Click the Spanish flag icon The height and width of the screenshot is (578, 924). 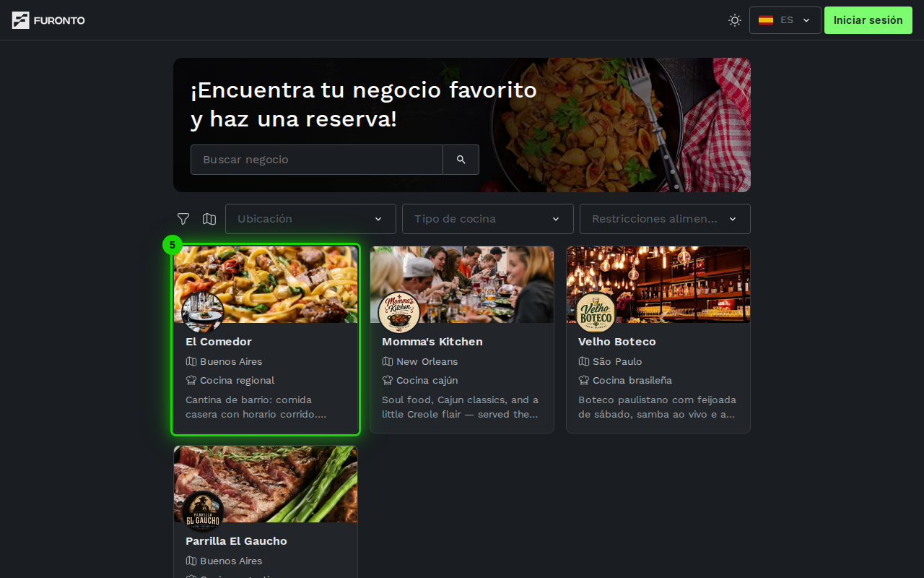[766, 20]
